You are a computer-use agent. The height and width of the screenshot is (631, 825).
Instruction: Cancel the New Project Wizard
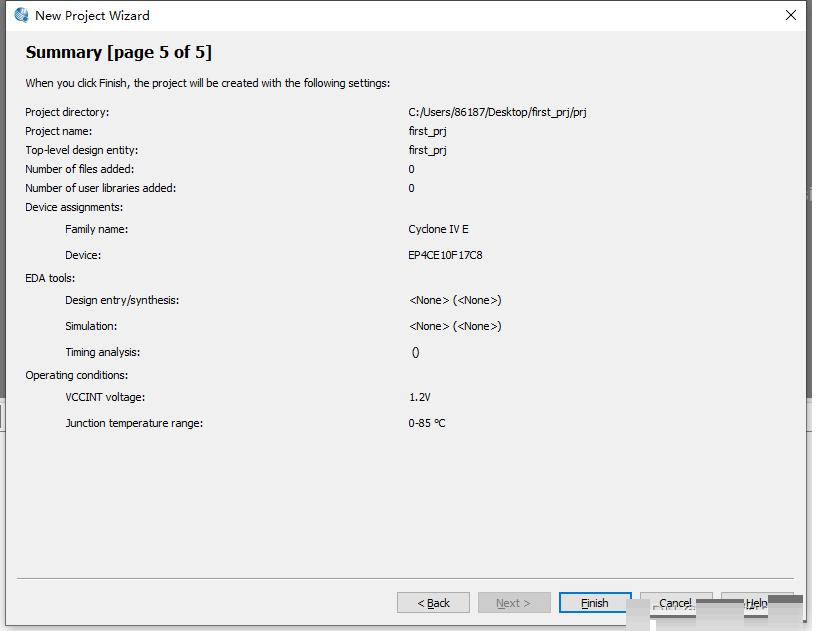pos(676,603)
